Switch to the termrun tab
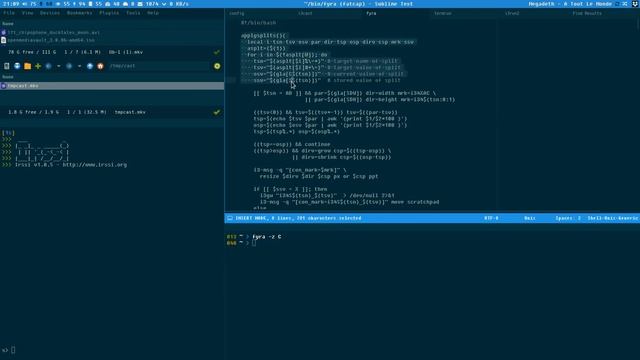 click(x=442, y=13)
